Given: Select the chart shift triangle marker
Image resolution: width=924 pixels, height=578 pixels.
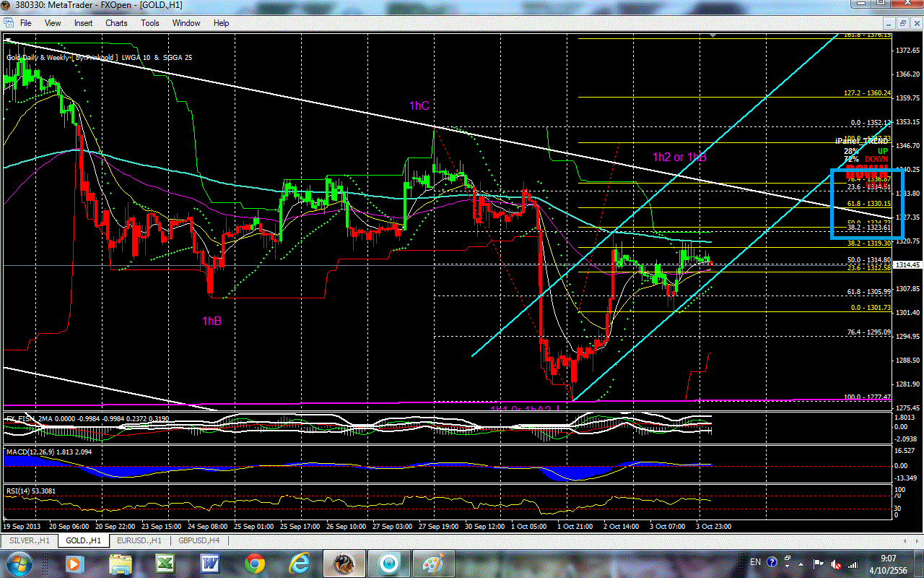Looking at the screenshot, I should point(713,35).
